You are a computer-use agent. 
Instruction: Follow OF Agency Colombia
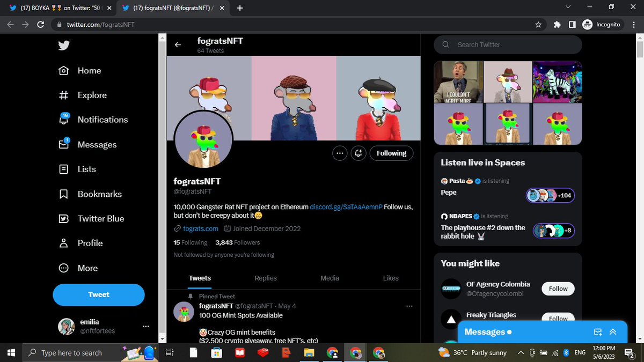558,289
